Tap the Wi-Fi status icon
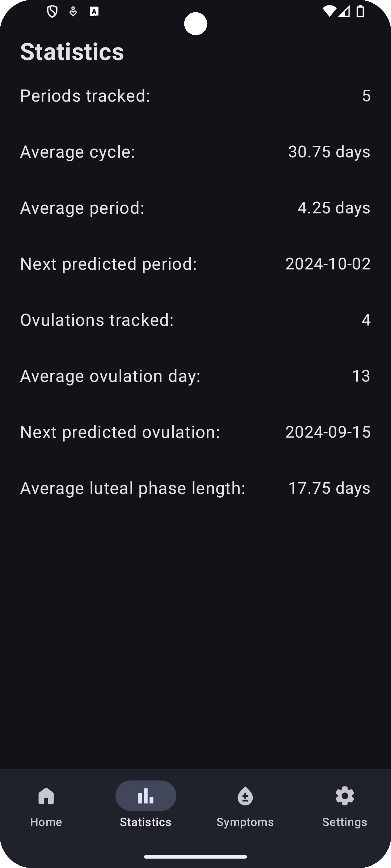391x868 pixels. tap(329, 12)
